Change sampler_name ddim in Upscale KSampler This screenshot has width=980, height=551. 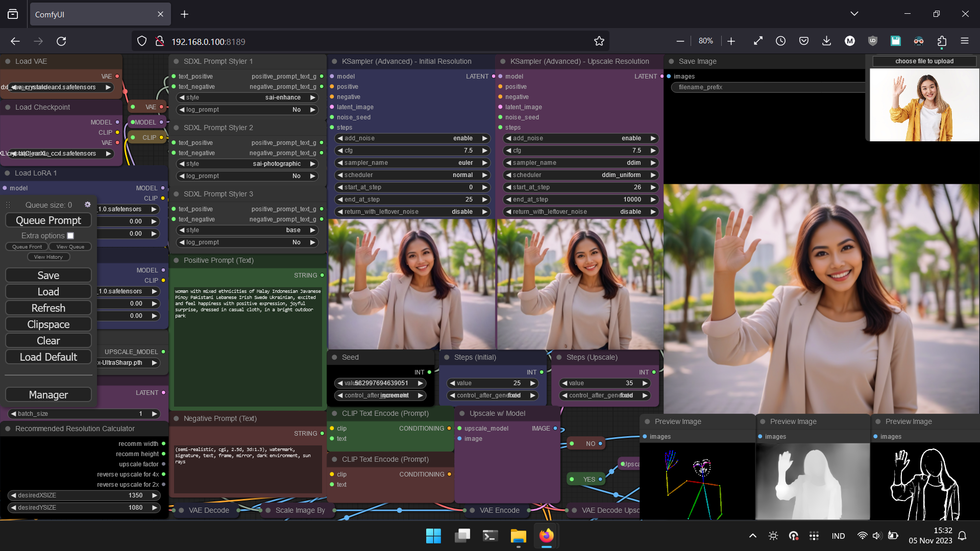(x=580, y=163)
